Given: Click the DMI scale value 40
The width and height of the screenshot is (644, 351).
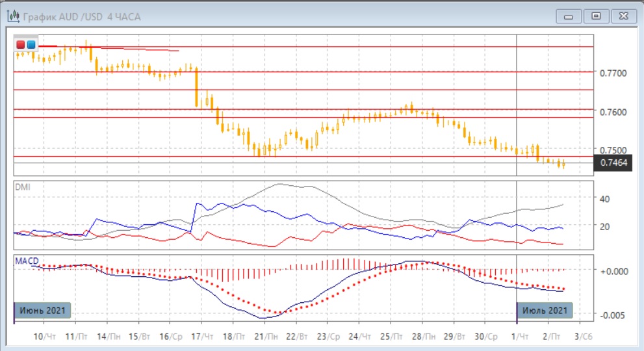Looking at the screenshot, I should (604, 199).
